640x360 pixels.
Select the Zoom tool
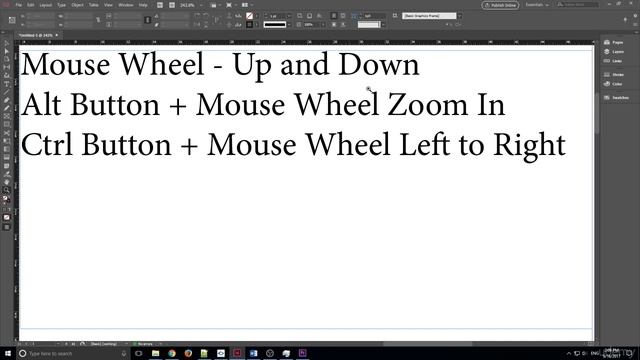pos(7,190)
